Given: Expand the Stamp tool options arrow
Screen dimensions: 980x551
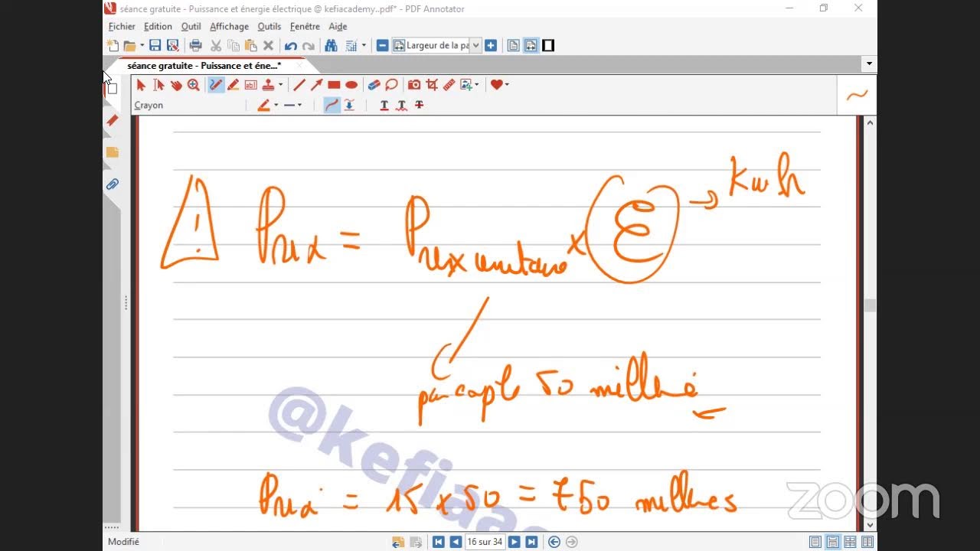Looking at the screenshot, I should point(280,85).
